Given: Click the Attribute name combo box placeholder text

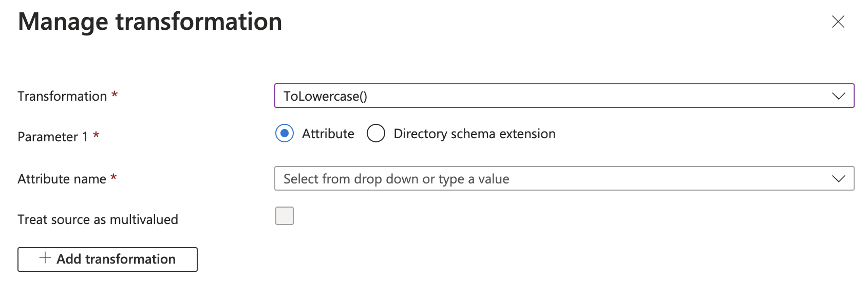Looking at the screenshot, I should (396, 179).
